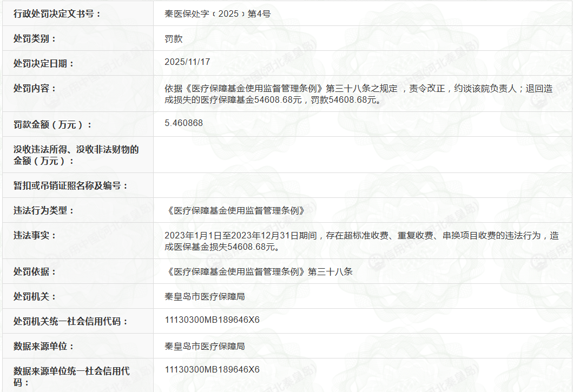This screenshot has width=573, height=392.
Task: Click the 违法行为类型 label
Action: [44, 210]
